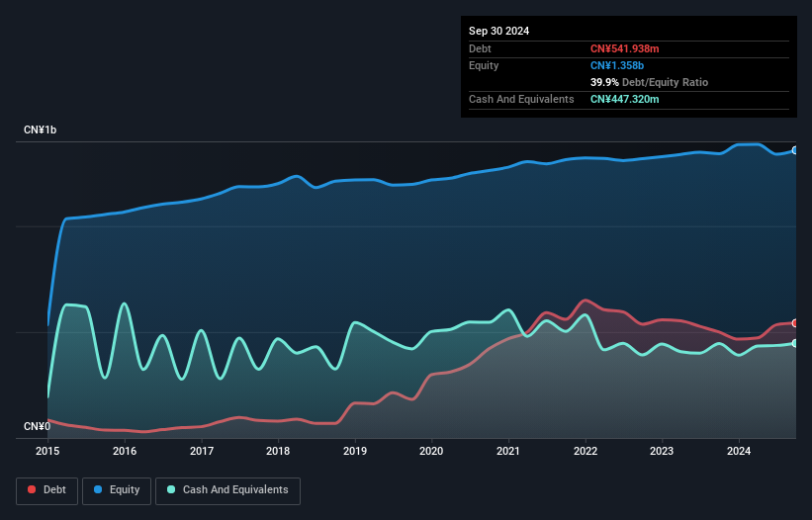Click the CN¥447.320m cash value
The width and height of the screenshot is (812, 520).
tap(624, 99)
